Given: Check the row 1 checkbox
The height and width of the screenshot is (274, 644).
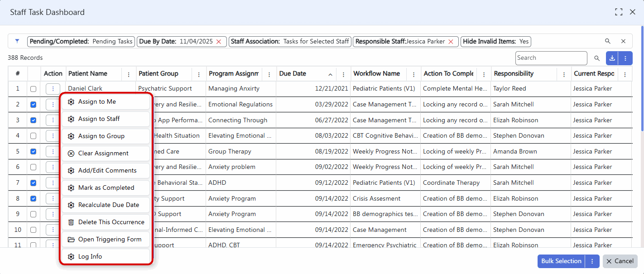Looking at the screenshot, I should 33,89.
